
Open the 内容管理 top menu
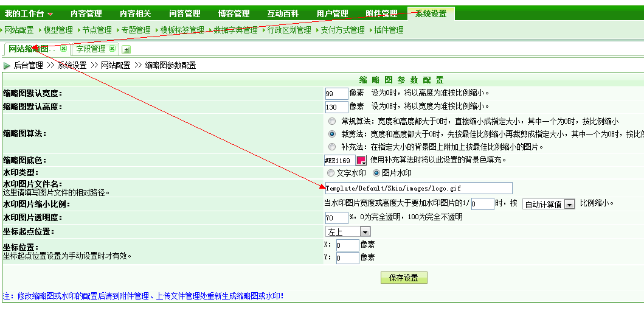pyautogui.click(x=86, y=13)
